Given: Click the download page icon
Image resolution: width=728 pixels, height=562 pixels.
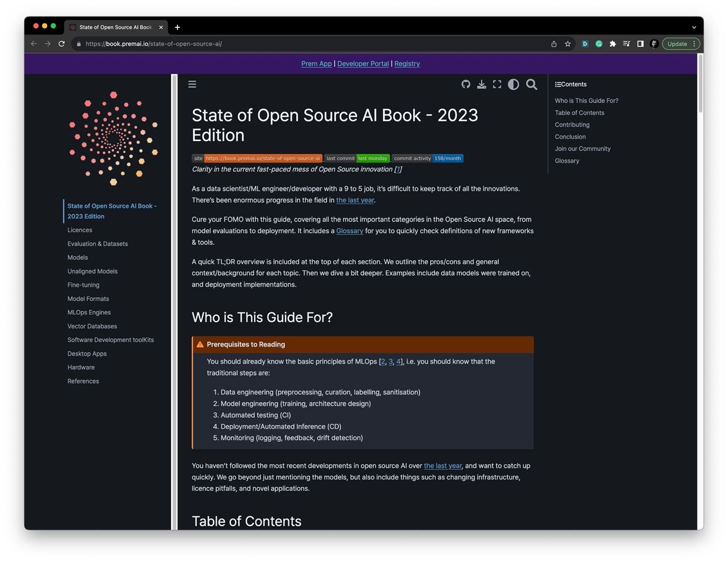Looking at the screenshot, I should [x=481, y=84].
